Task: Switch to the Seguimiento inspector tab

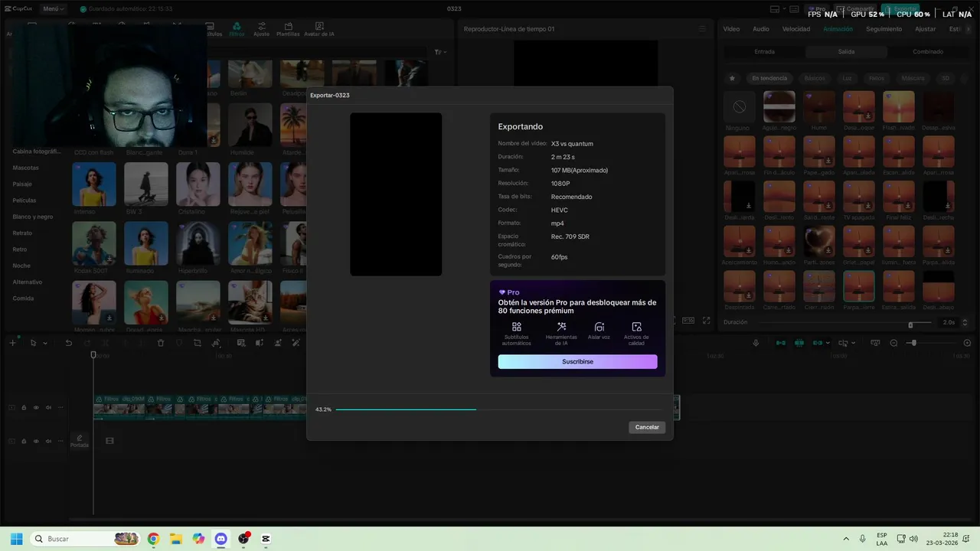Action: 884,29
